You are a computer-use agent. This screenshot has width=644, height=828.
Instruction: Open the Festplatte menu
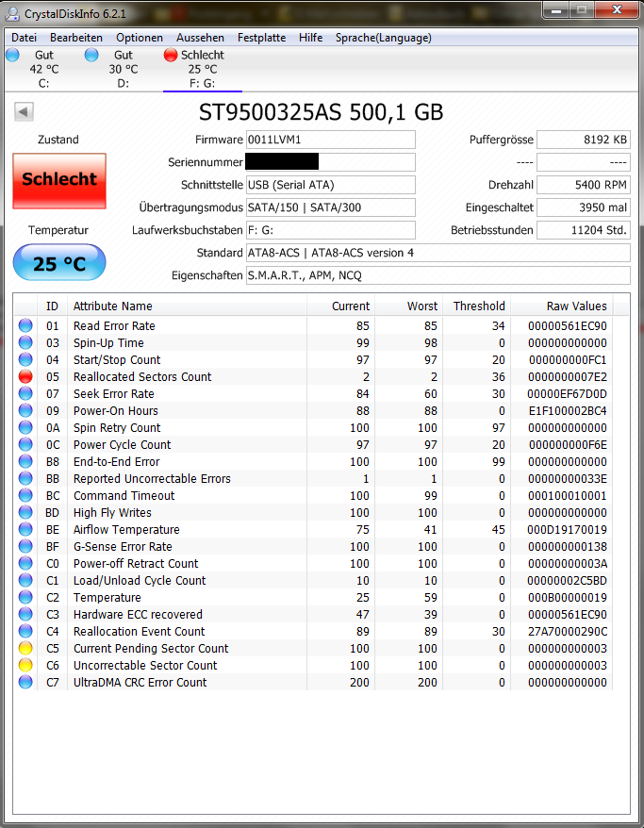261,38
